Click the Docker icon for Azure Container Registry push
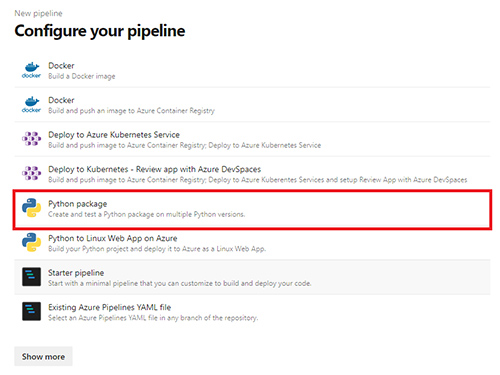 click(31, 105)
